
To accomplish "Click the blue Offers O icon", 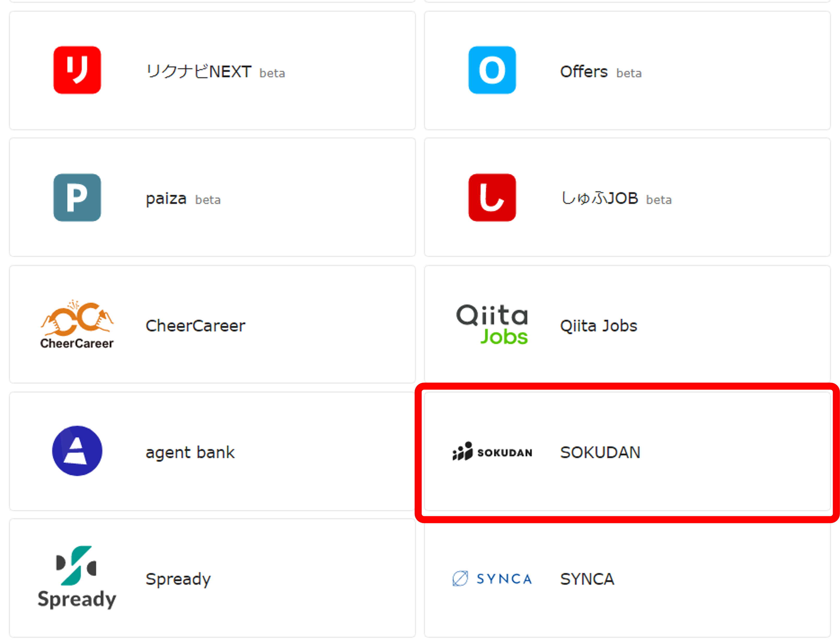I will [492, 70].
